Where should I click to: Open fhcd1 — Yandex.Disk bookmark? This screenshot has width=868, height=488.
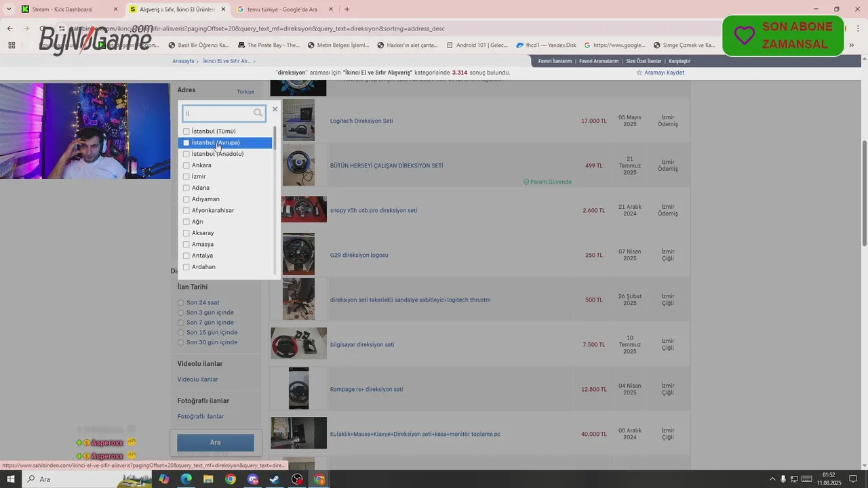coord(546,45)
